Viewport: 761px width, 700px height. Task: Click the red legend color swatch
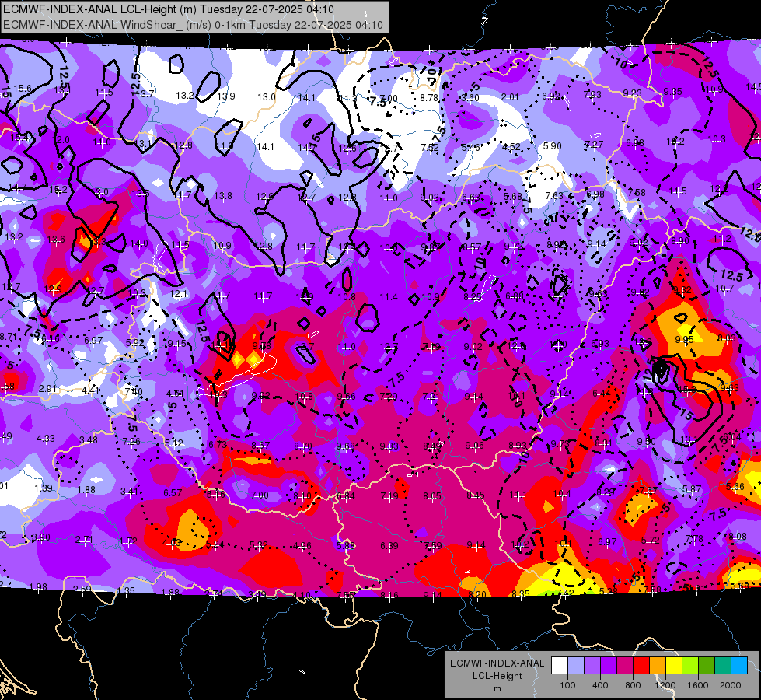[641, 665]
